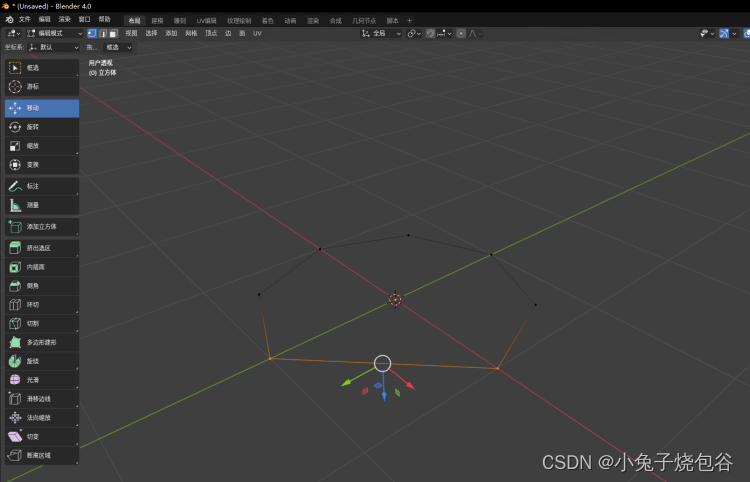The image size is (750, 482).
Task: Click the blue Z-axis gizmo arrow
Action: [x=384, y=395]
